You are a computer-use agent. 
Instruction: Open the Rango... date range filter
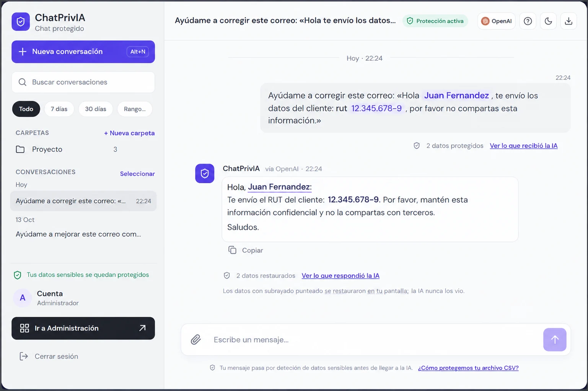135,109
